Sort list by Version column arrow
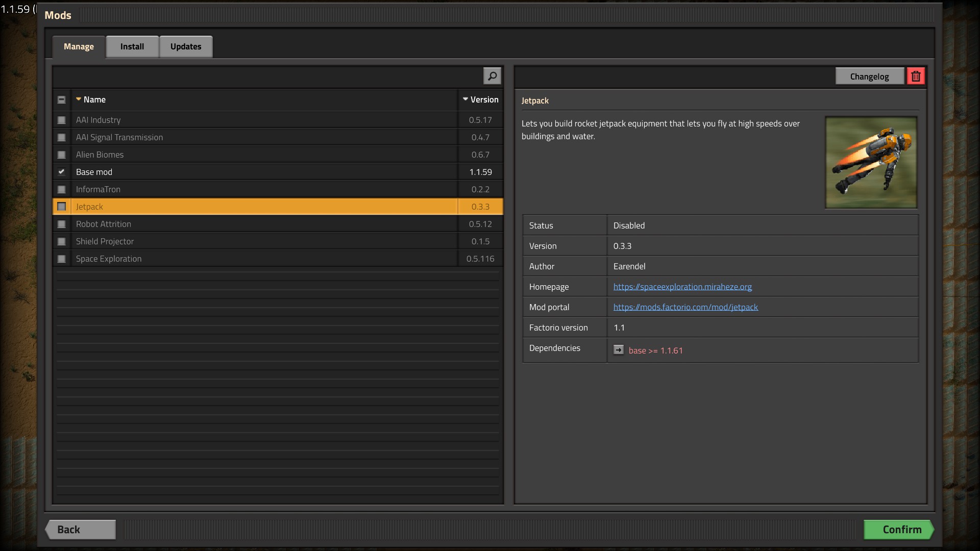The image size is (980, 551). pos(465,99)
